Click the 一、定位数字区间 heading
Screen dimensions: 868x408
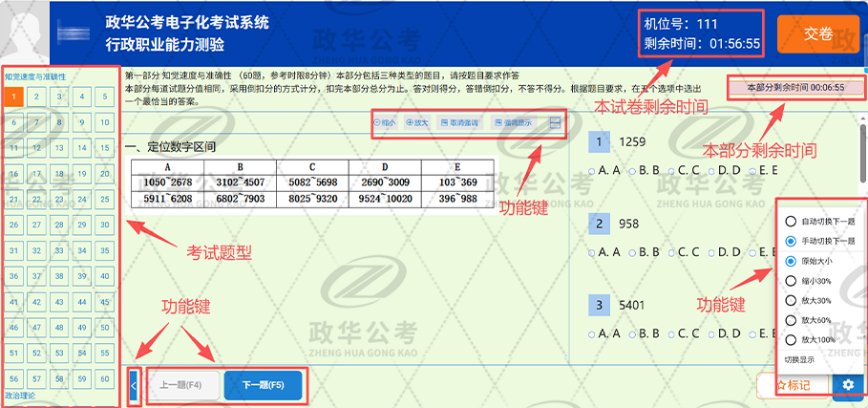click(171, 147)
